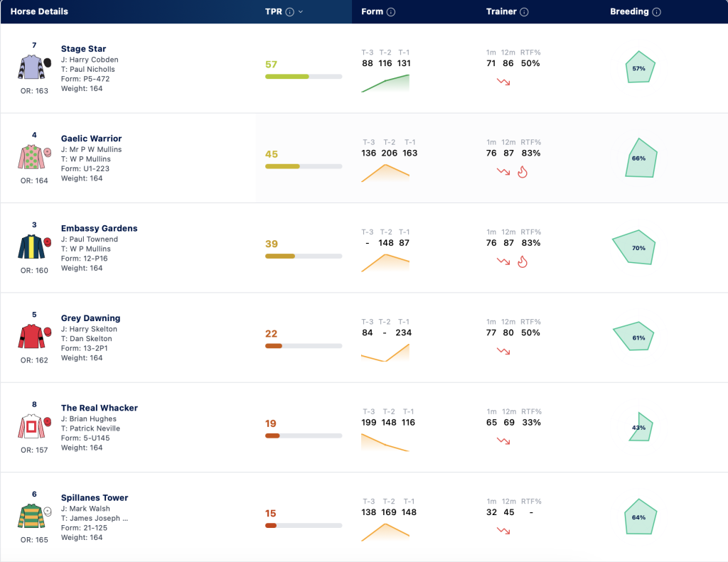
Task: Open the Grey Dawning horse link
Action: [90, 318]
